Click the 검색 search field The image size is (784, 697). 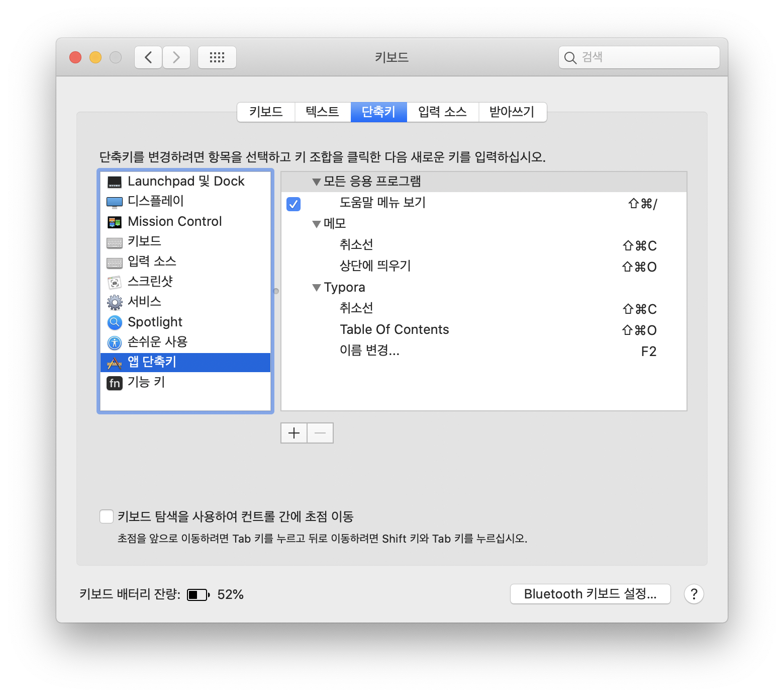tap(639, 57)
